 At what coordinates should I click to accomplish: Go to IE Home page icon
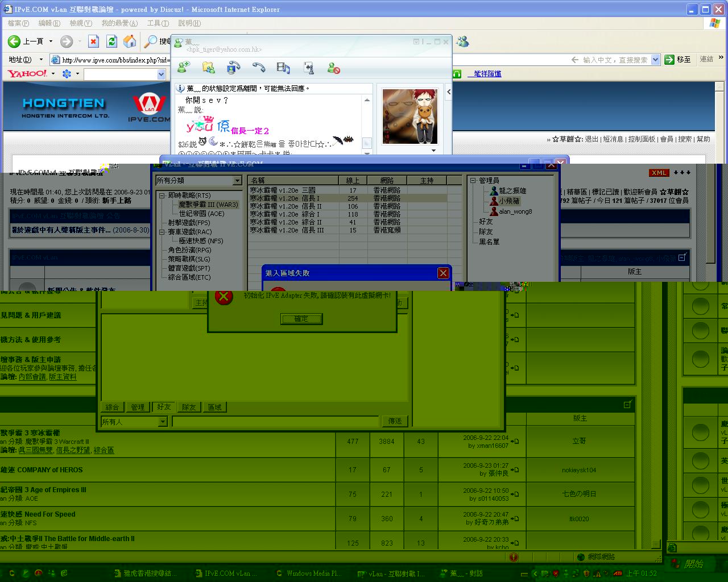pos(130,41)
